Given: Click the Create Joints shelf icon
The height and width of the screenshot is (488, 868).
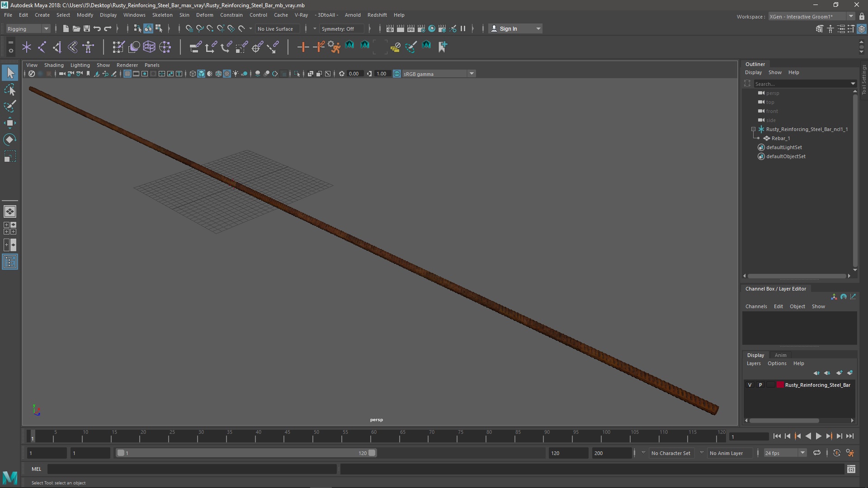Looking at the screenshot, I should [x=42, y=47].
